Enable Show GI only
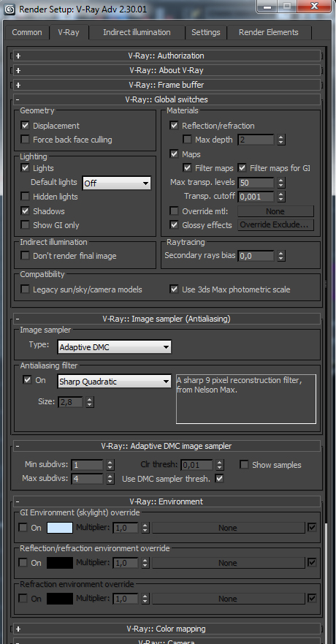 pos(26,225)
